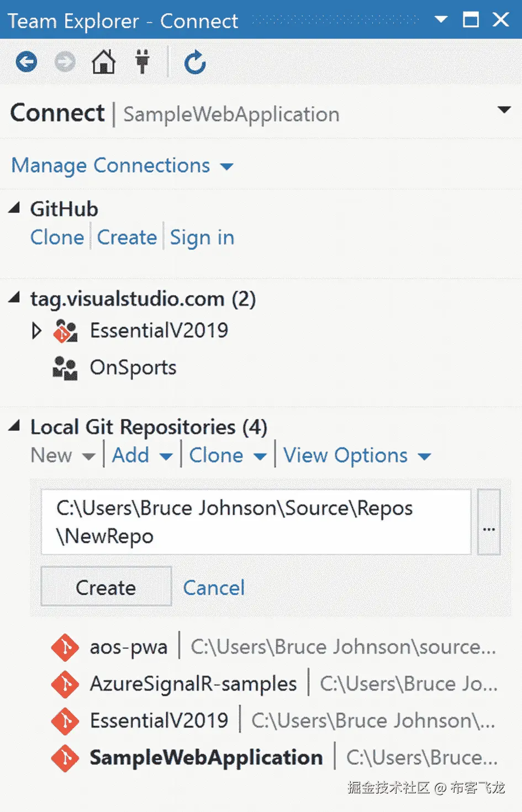
Task: Click the Back navigation arrow icon
Action: click(x=26, y=62)
